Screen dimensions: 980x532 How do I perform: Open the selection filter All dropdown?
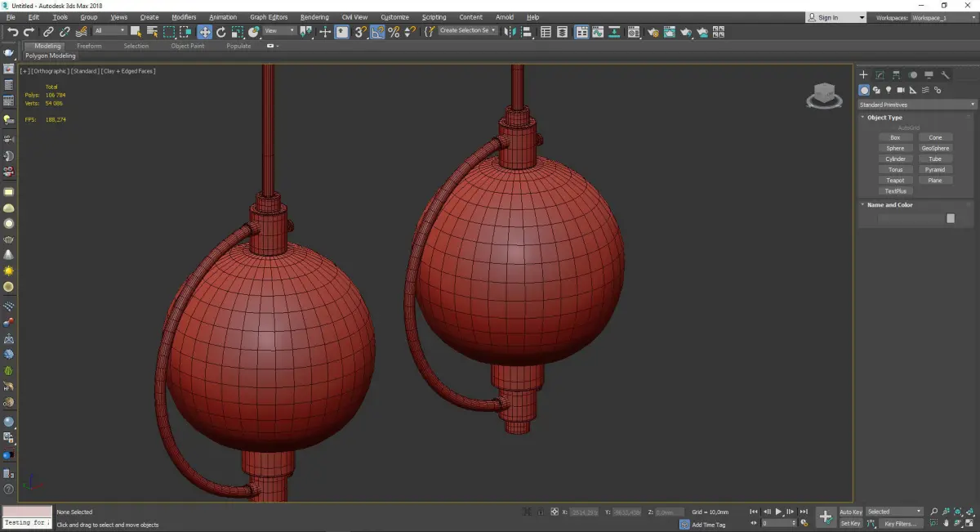pyautogui.click(x=109, y=31)
